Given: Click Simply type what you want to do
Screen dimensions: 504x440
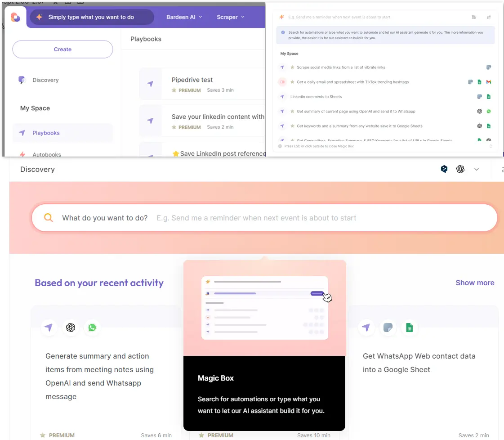Looking at the screenshot, I should point(91,17).
